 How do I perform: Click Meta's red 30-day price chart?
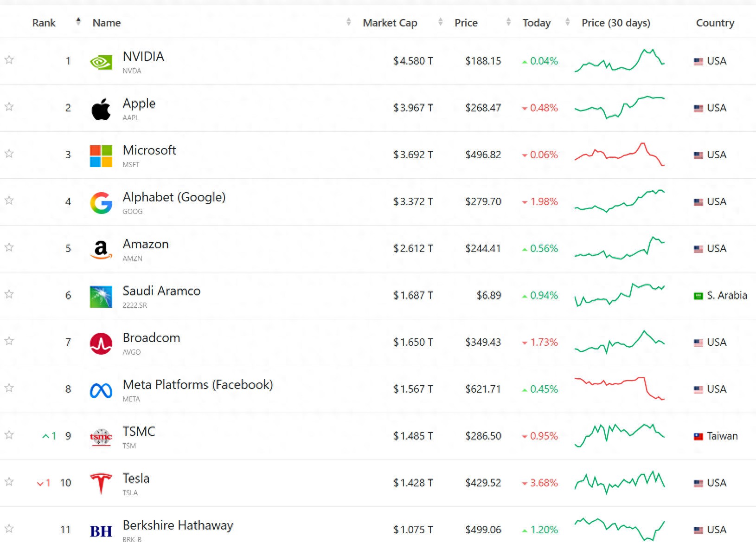(x=619, y=388)
